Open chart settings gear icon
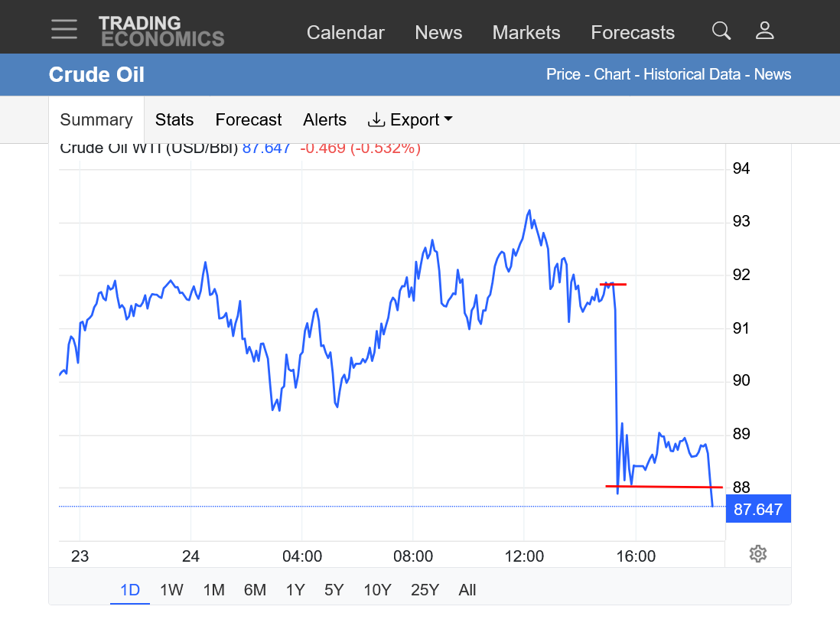Image resolution: width=840 pixels, height=639 pixels. [x=757, y=554]
